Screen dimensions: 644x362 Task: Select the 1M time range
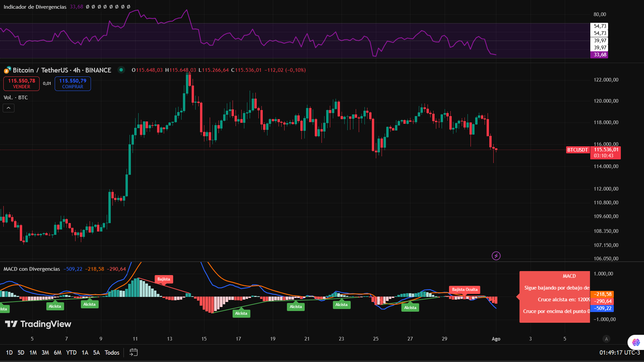point(33,353)
